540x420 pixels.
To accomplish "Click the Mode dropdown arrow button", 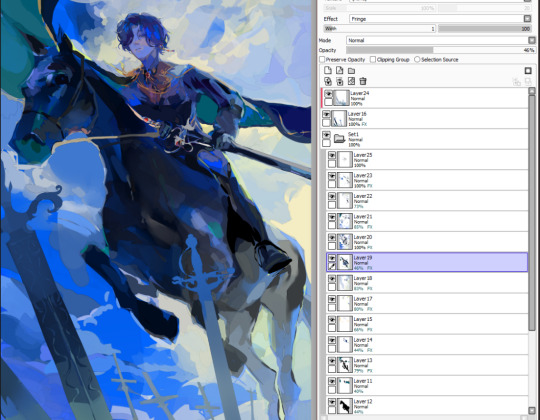I will (532, 40).
